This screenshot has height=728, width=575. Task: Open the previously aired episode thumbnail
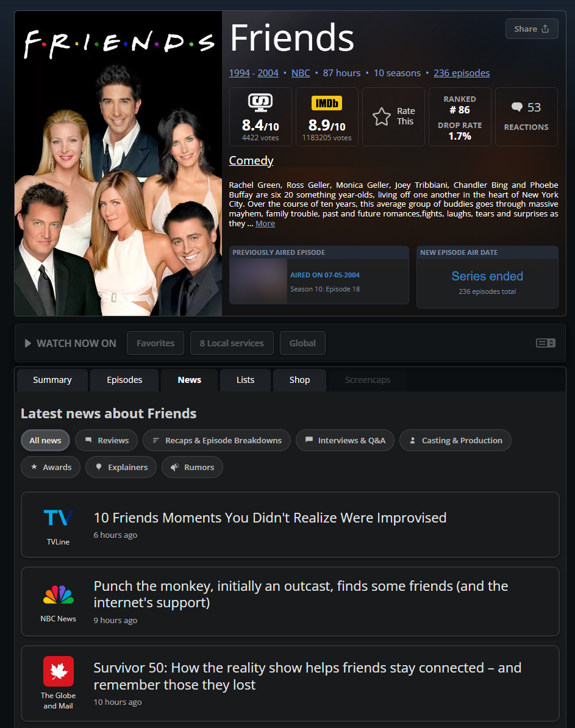coord(259,281)
